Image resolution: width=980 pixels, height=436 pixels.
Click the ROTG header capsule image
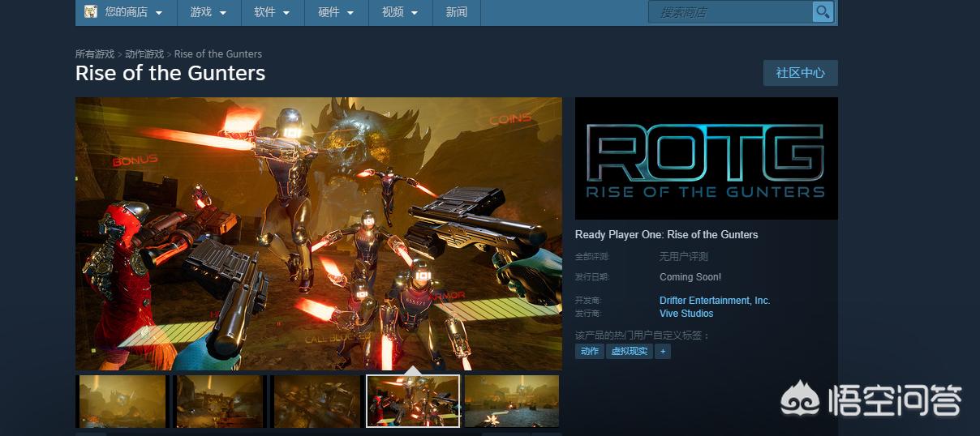click(x=707, y=158)
